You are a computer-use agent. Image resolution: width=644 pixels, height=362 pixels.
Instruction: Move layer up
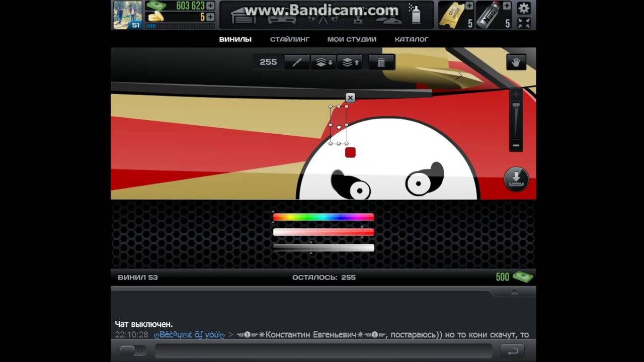(350, 62)
